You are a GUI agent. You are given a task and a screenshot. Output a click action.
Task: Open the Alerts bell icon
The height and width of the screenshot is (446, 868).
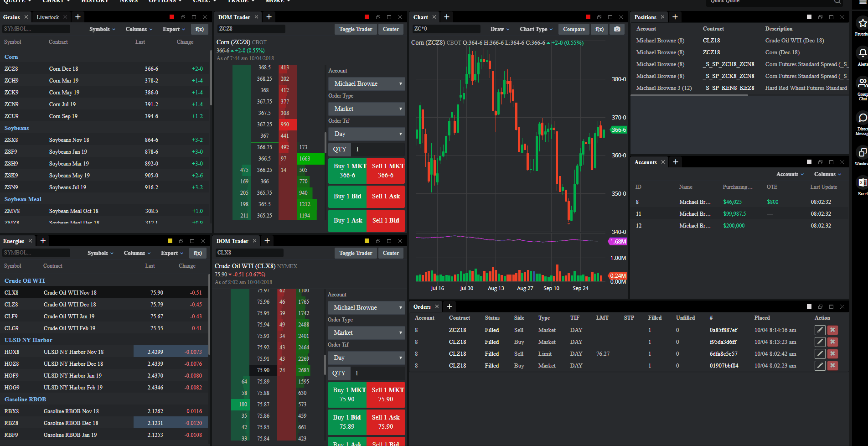(x=862, y=53)
